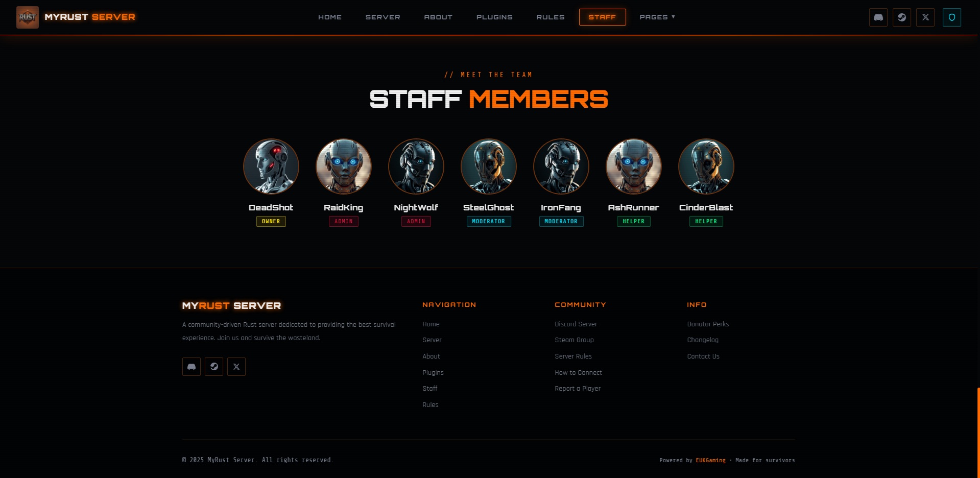The height and width of the screenshot is (478, 980).
Task: Click the footer X social icon
Action: click(x=236, y=367)
